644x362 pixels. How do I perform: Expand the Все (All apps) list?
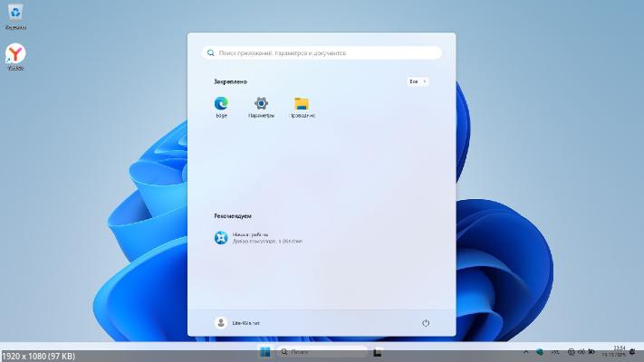point(417,81)
